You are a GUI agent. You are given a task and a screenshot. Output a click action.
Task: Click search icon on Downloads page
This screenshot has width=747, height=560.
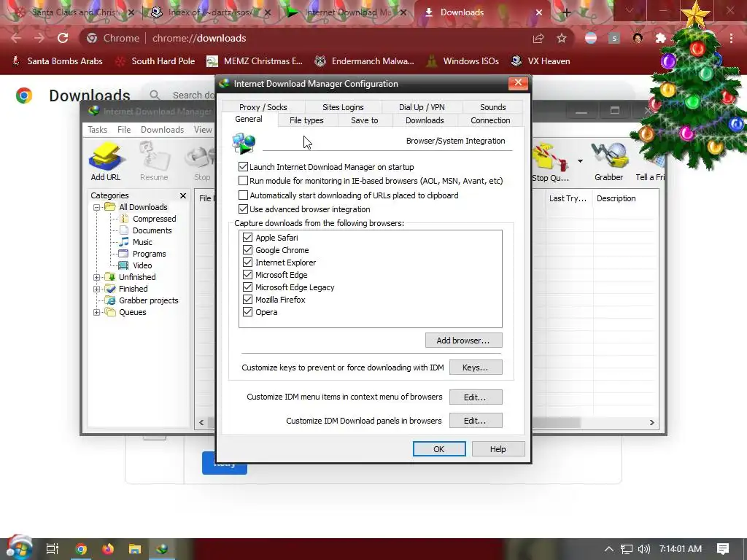tap(155, 96)
